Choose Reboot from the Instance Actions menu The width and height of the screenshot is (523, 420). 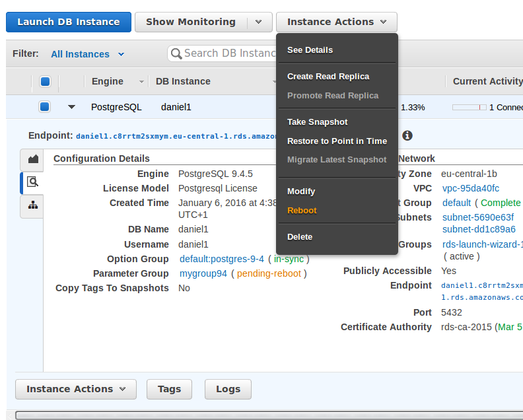[x=302, y=211]
